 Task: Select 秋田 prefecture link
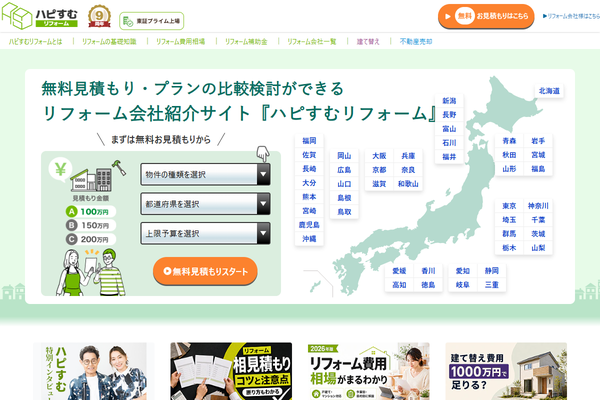pyautogui.click(x=509, y=155)
